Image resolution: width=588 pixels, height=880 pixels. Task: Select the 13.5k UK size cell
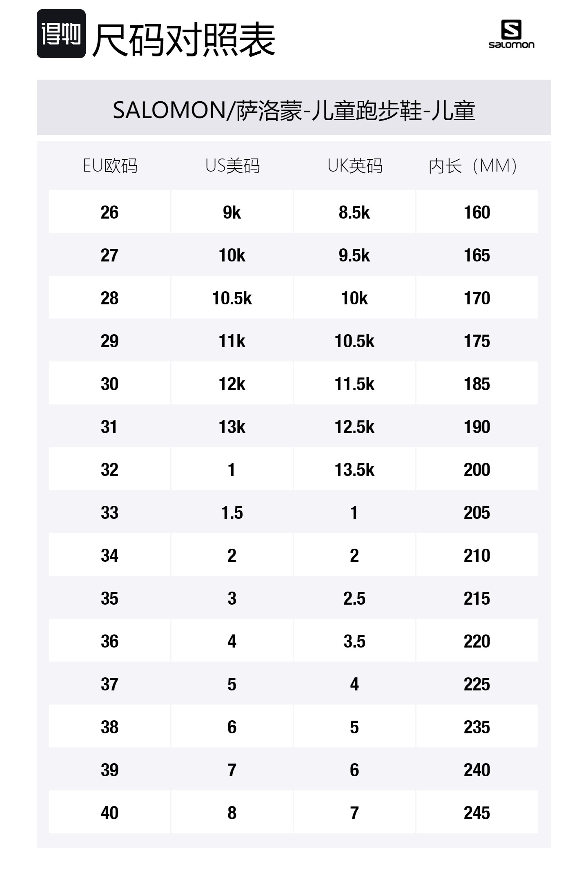354,469
